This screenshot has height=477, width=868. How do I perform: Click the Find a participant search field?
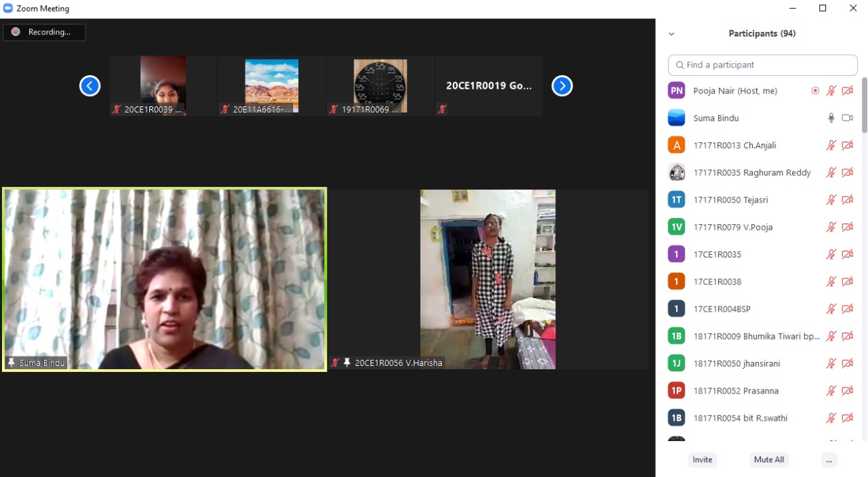pyautogui.click(x=763, y=65)
